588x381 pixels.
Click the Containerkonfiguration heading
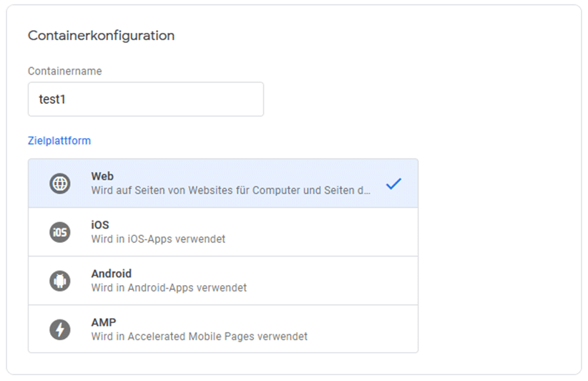click(102, 36)
